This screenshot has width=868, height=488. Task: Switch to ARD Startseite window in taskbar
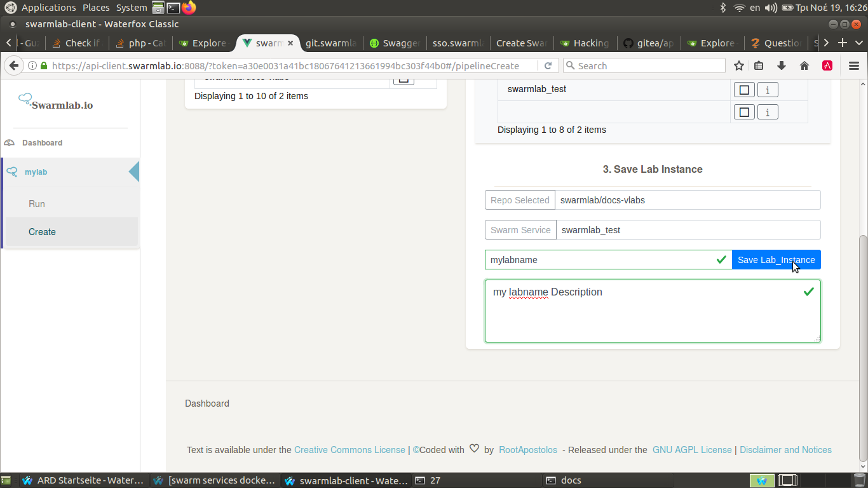coord(84,480)
